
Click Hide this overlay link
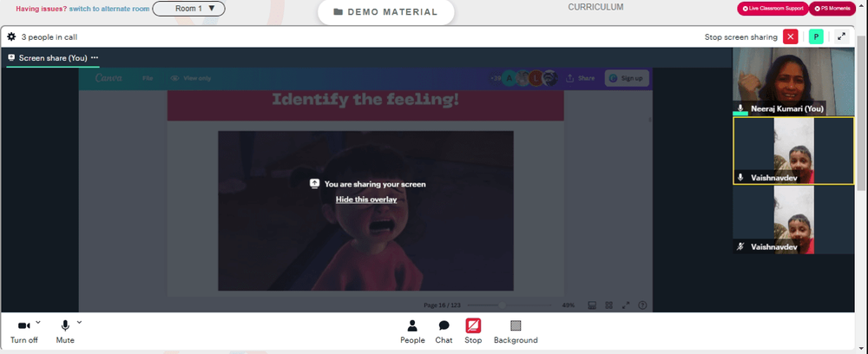(x=366, y=200)
